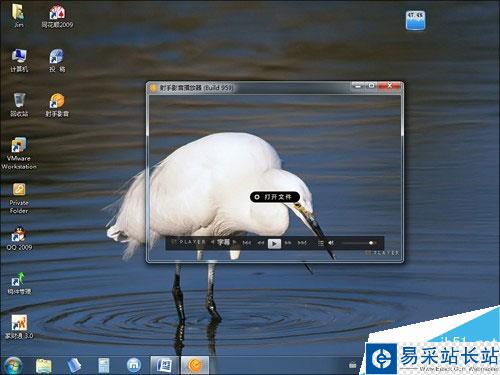The image size is (500, 375).
Task: Click the fast-forward button in the player
Action: pos(288,243)
